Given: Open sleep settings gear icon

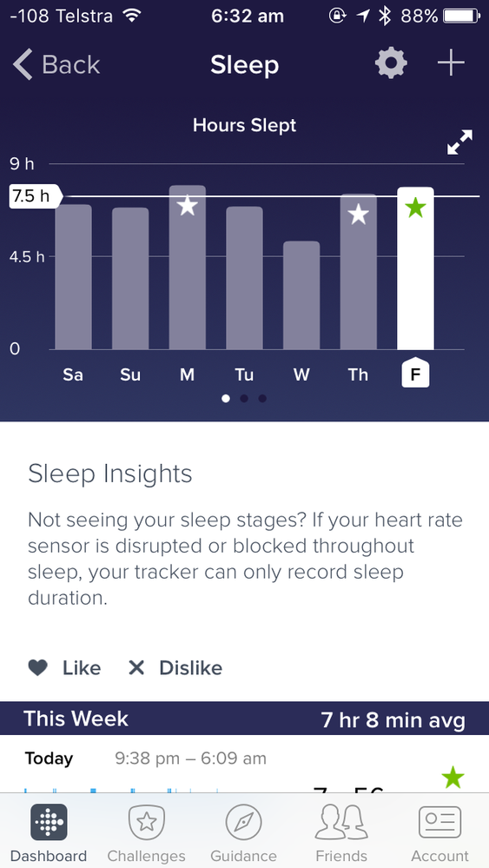Looking at the screenshot, I should click(391, 63).
